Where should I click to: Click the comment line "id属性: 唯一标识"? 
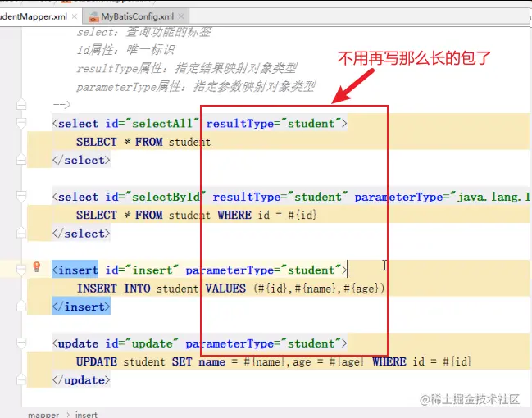[125, 50]
